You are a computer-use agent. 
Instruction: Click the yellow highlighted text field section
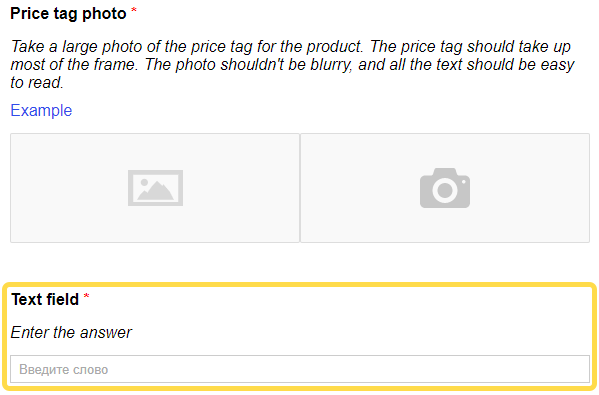300,337
